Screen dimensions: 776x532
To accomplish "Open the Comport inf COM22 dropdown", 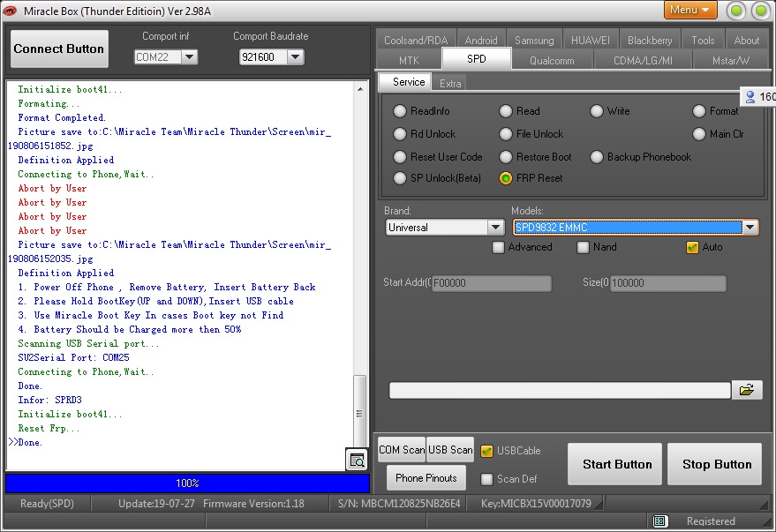I will point(190,57).
